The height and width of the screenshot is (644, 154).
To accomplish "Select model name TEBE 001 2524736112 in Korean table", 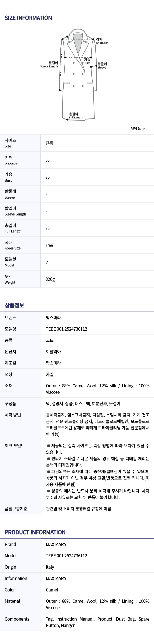I will click(66, 329).
